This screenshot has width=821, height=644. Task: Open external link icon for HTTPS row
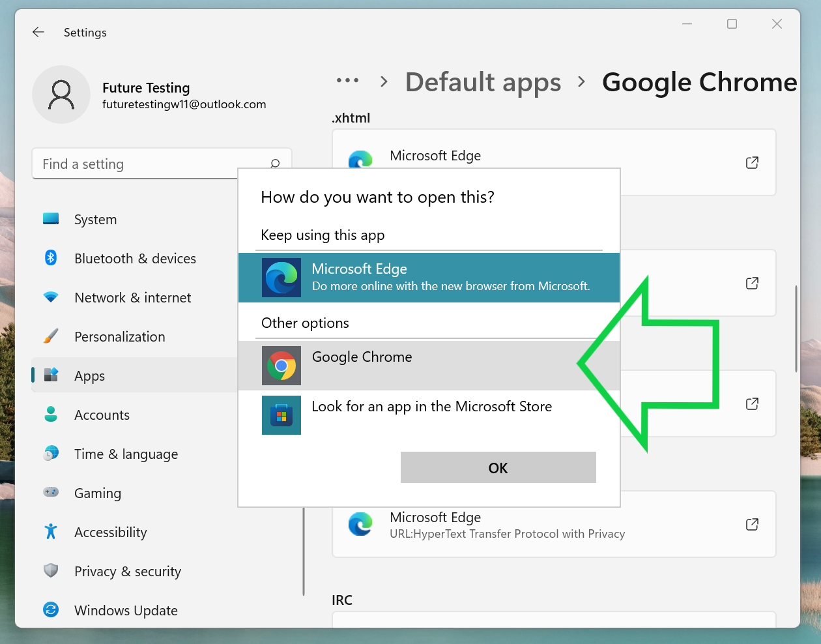[x=752, y=524]
